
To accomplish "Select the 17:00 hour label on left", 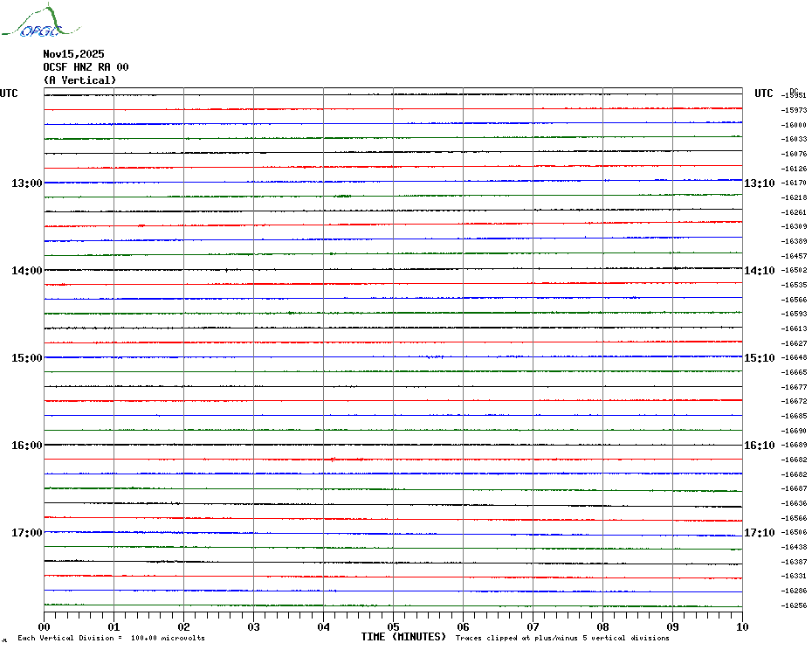I will [x=26, y=533].
